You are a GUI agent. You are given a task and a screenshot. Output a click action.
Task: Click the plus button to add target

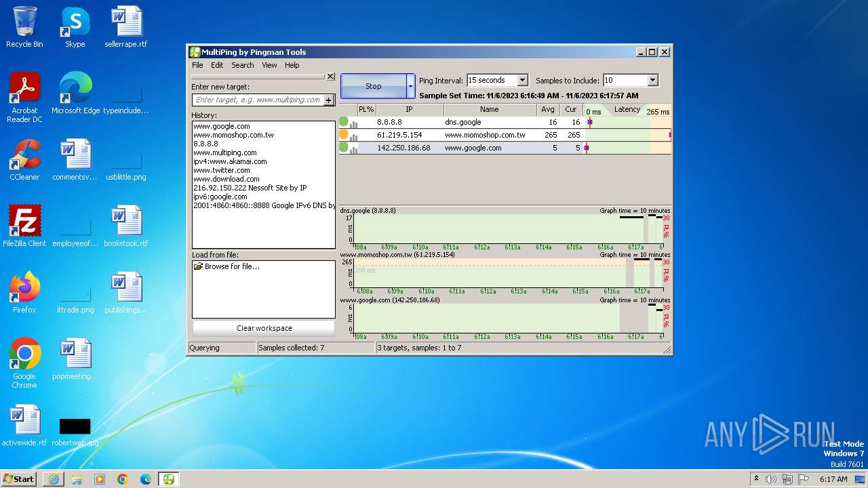(329, 100)
